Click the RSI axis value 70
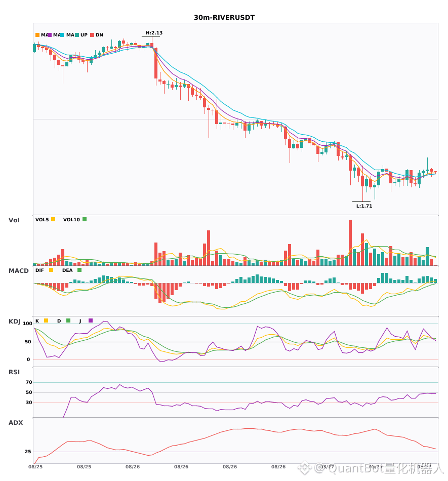 tap(29, 382)
